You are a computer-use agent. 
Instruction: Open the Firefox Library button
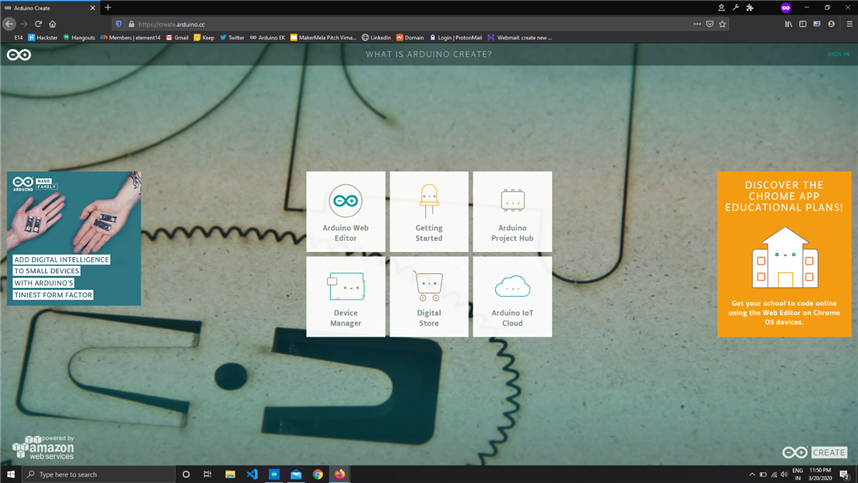click(789, 24)
